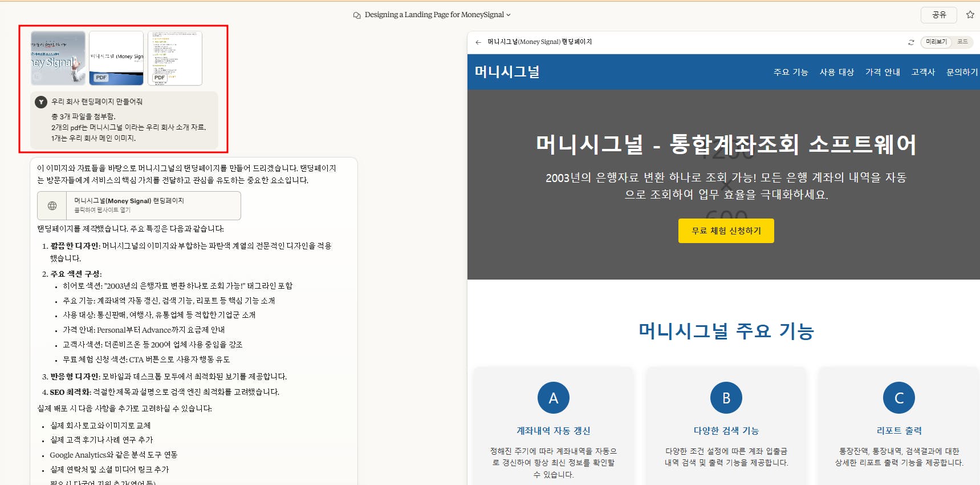This screenshot has height=485, width=980.
Task: Select the user message '우리 회사 랜딩페이지 만들어줘'
Action: tap(97, 102)
